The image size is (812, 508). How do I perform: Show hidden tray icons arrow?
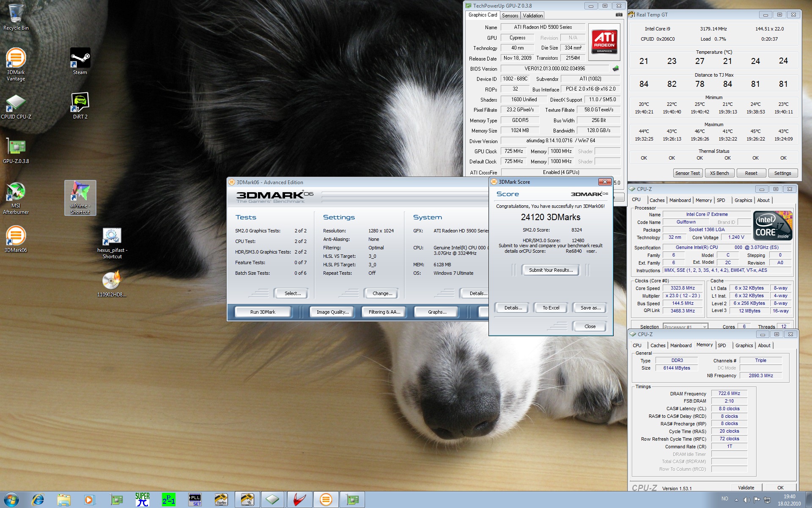[736, 500]
